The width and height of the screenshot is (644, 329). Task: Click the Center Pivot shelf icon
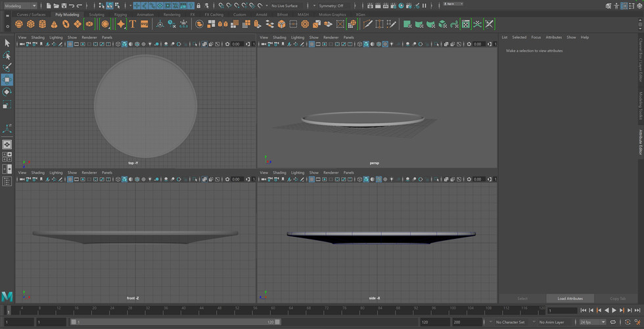160,24
